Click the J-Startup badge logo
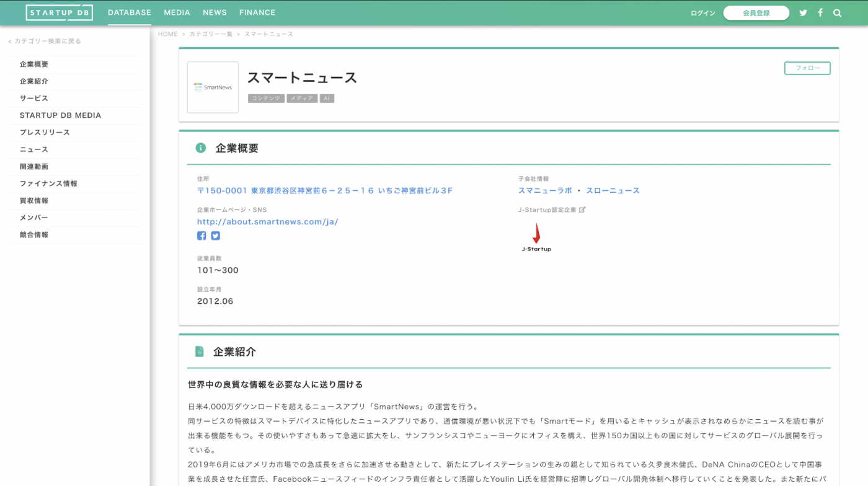This screenshot has height=486, width=868. 536,239
